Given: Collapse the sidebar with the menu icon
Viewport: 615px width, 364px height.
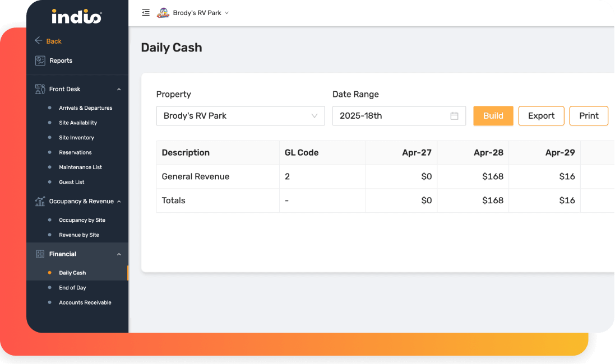Looking at the screenshot, I should point(146,12).
